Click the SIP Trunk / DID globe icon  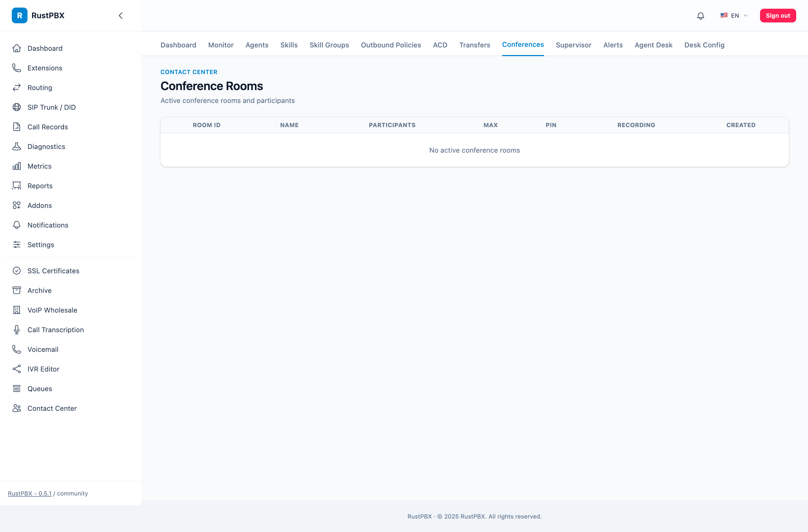(17, 107)
